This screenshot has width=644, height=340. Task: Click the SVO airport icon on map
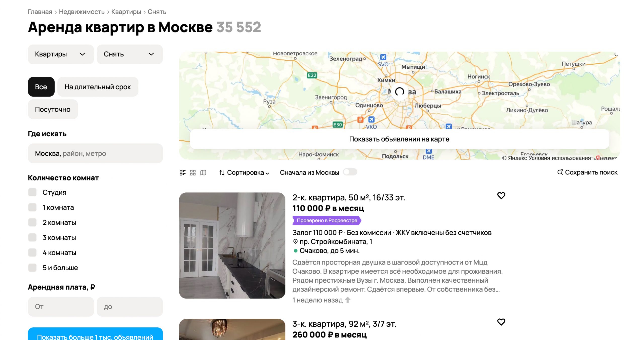point(383,57)
